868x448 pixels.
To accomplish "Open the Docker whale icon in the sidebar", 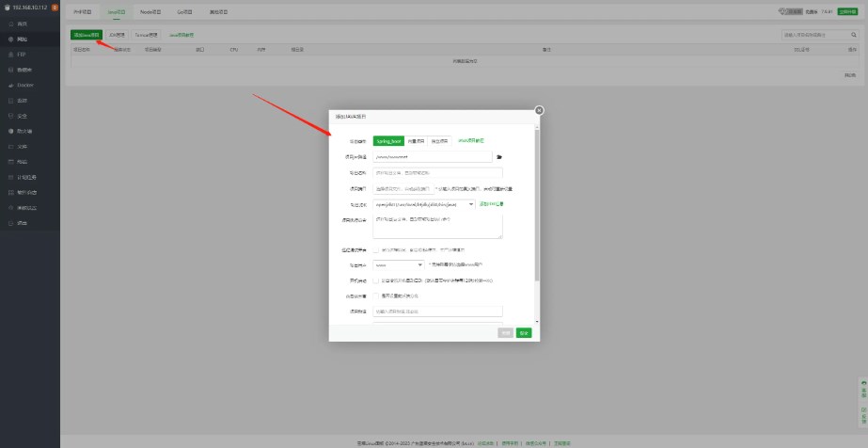I will pos(11,86).
